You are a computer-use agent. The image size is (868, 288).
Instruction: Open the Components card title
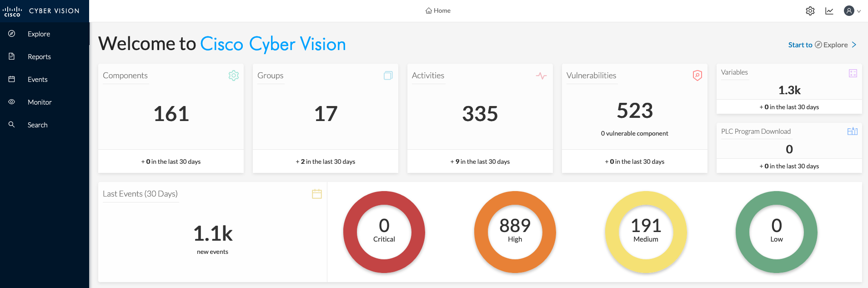tap(125, 76)
